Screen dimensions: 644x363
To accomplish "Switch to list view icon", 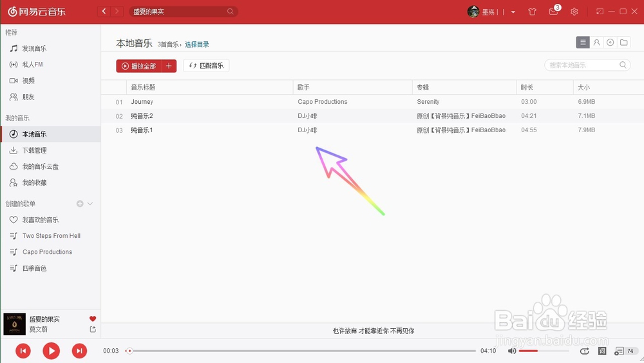I will coord(583,43).
